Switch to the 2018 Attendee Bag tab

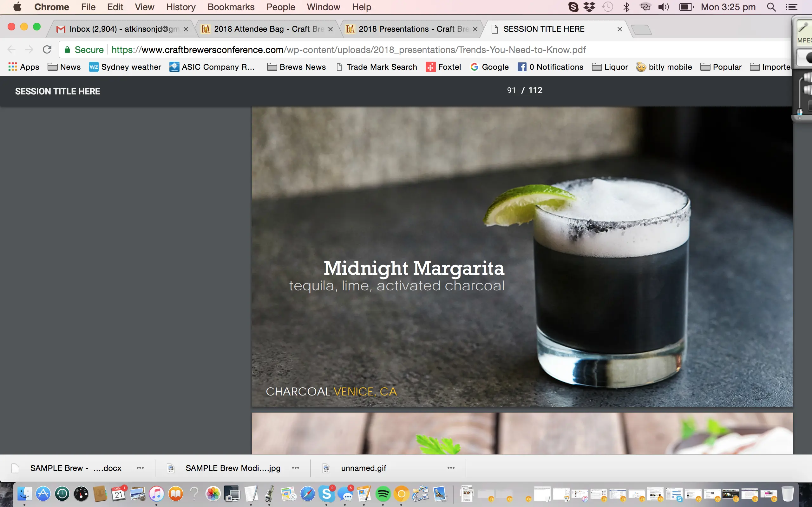point(265,29)
